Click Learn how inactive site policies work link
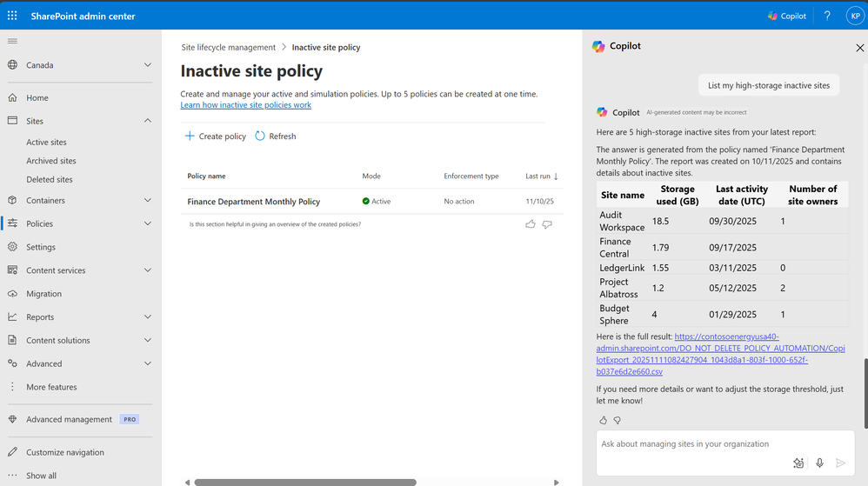 [246, 104]
